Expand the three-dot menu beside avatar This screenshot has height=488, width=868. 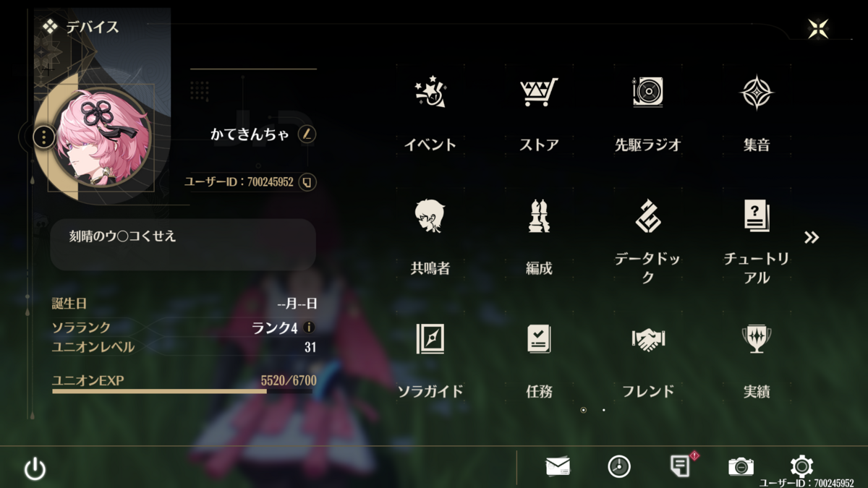[x=45, y=136]
